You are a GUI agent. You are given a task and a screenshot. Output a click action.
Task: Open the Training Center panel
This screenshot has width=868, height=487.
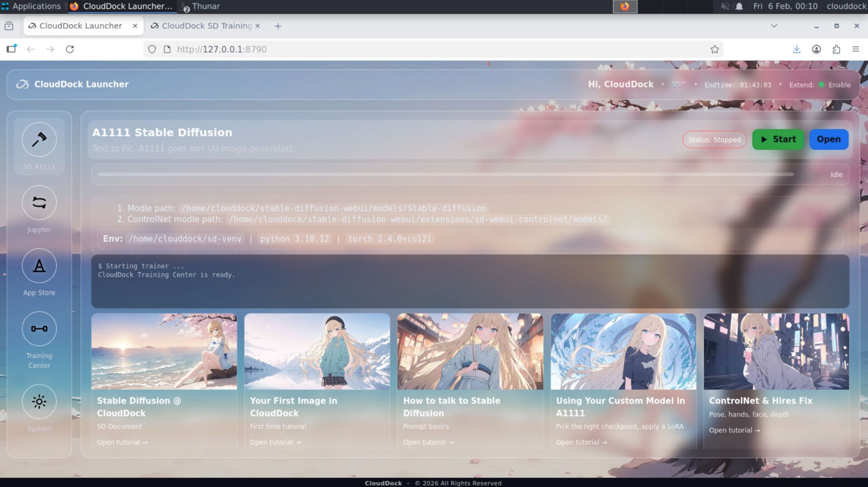[x=39, y=329]
